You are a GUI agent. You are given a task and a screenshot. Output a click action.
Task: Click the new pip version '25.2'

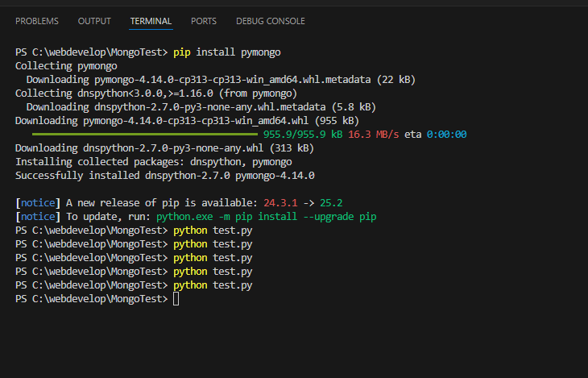[x=331, y=203]
